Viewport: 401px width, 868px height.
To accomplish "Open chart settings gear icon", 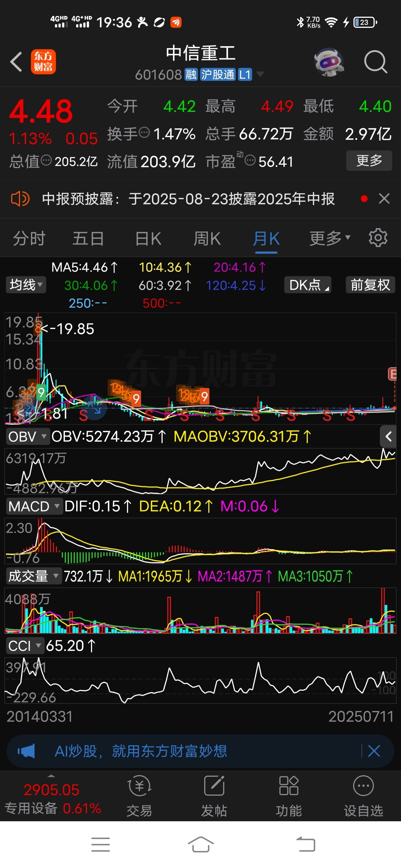I will 378,238.
